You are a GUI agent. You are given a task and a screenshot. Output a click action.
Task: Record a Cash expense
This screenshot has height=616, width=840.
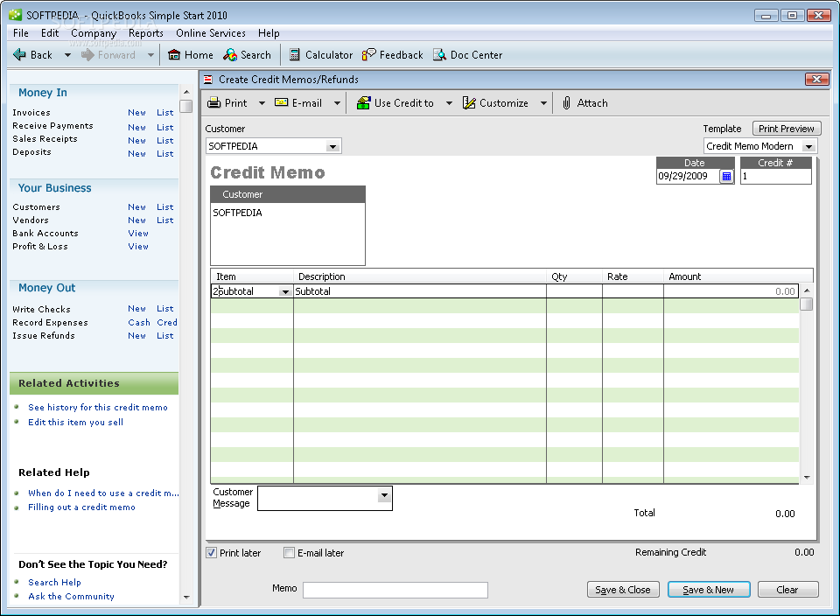pos(139,323)
